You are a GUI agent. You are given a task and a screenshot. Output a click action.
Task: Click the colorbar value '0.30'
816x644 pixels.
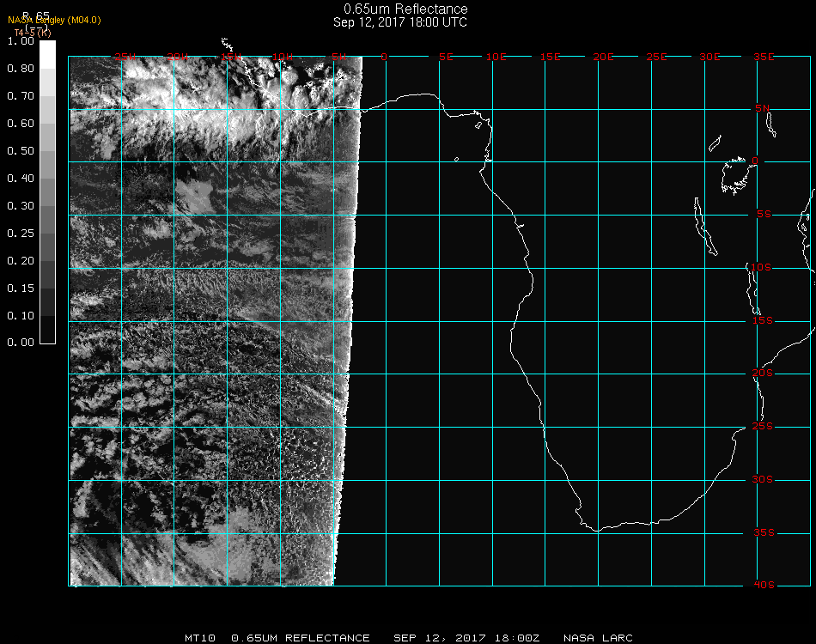pos(21,206)
